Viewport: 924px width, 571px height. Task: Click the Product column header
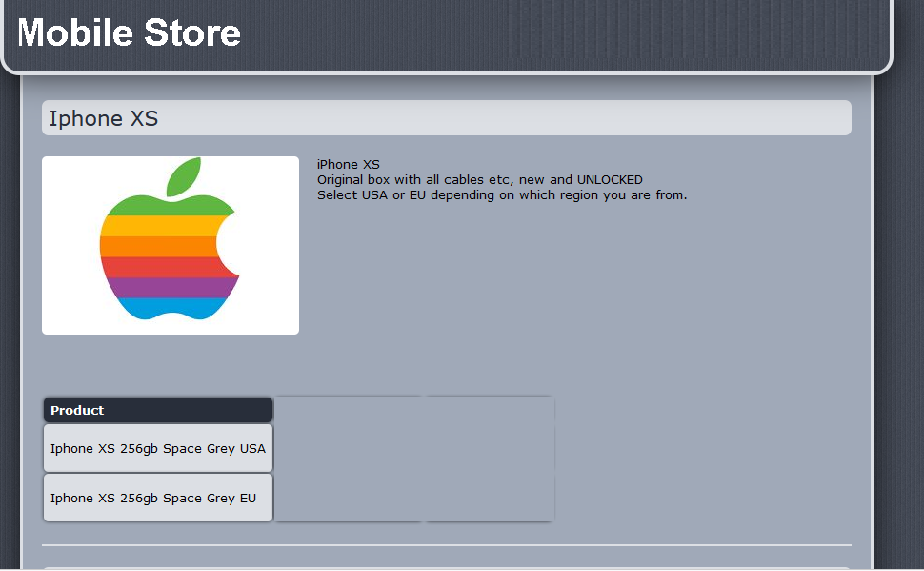[158, 410]
